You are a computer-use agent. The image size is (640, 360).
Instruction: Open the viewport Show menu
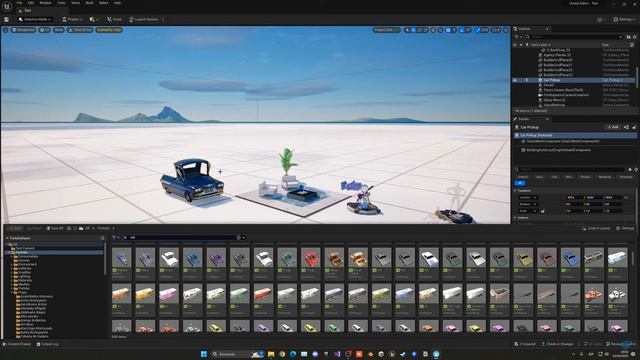pyautogui.click(x=59, y=30)
